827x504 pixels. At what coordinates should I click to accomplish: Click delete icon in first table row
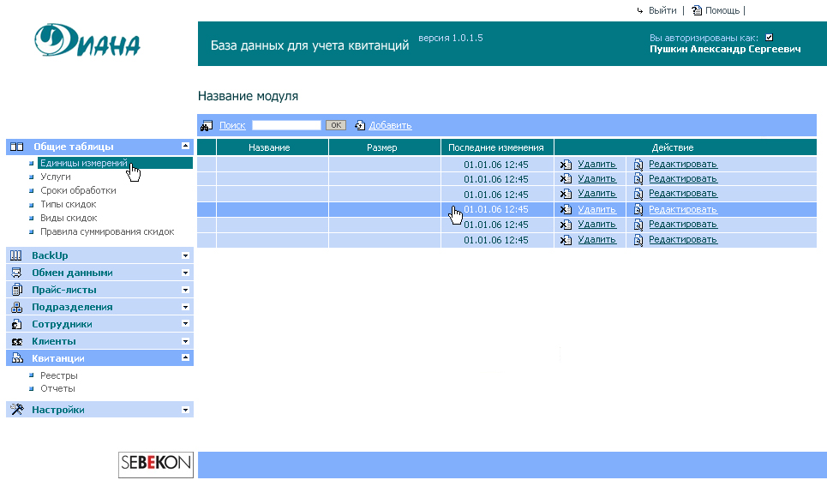click(566, 165)
